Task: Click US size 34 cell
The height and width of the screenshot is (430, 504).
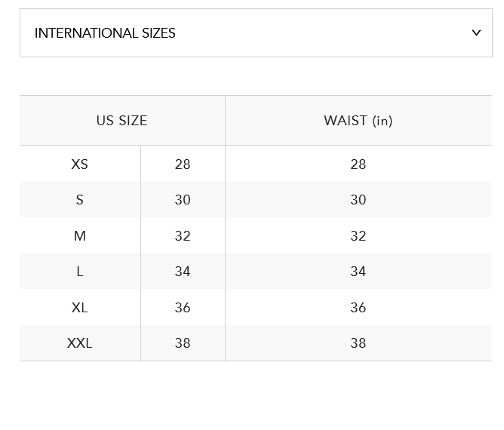Action: click(183, 272)
